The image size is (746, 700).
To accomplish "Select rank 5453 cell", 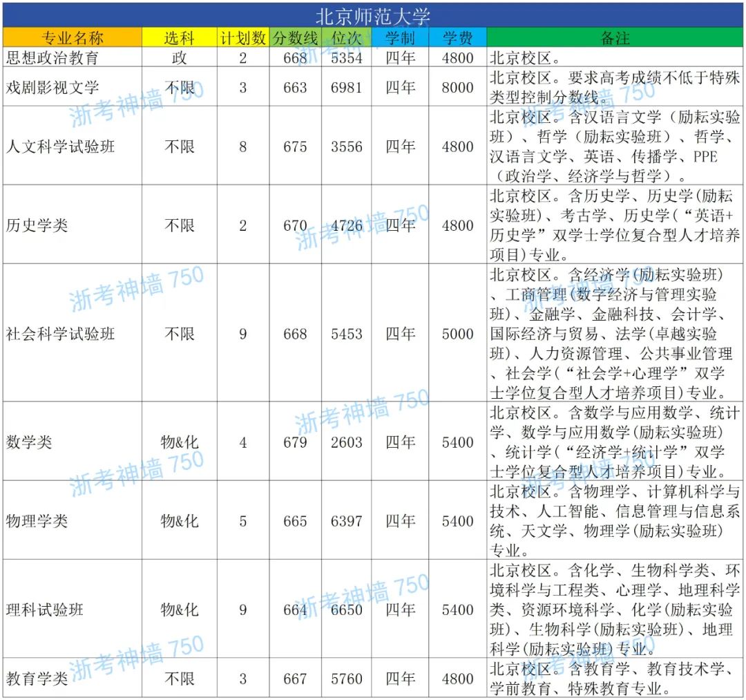I will (x=346, y=334).
